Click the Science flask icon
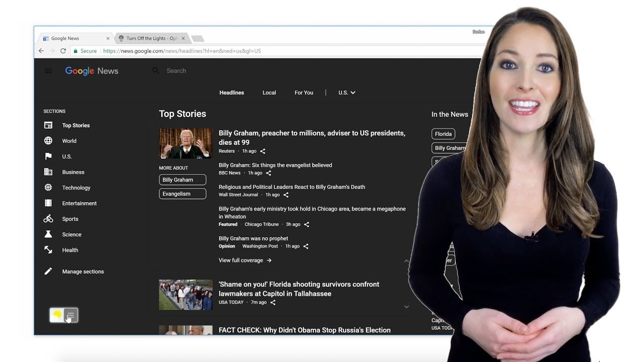 click(x=48, y=234)
